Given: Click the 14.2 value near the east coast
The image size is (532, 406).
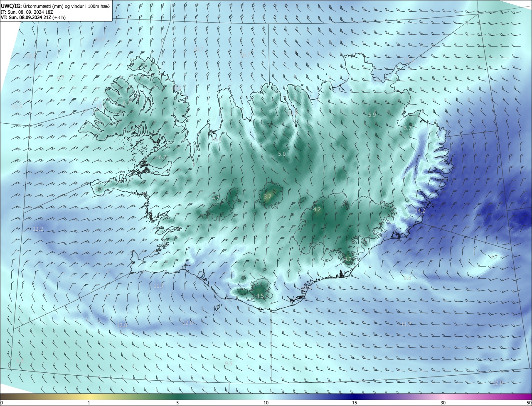Looking at the screenshot, I should [420, 210].
